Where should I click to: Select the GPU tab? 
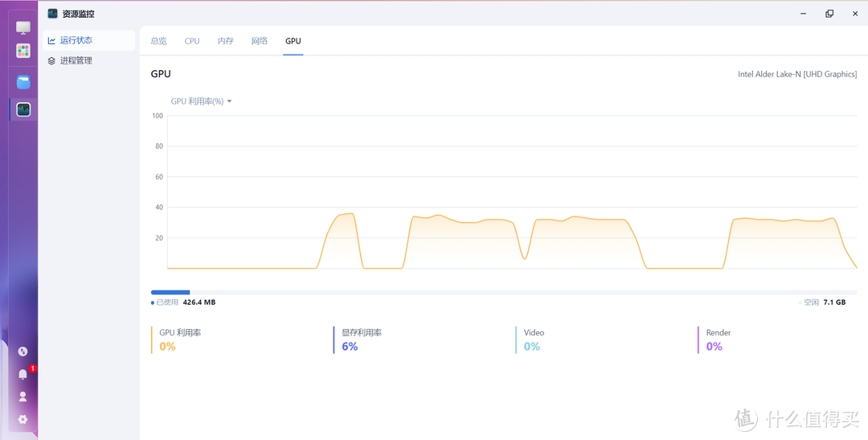[293, 41]
